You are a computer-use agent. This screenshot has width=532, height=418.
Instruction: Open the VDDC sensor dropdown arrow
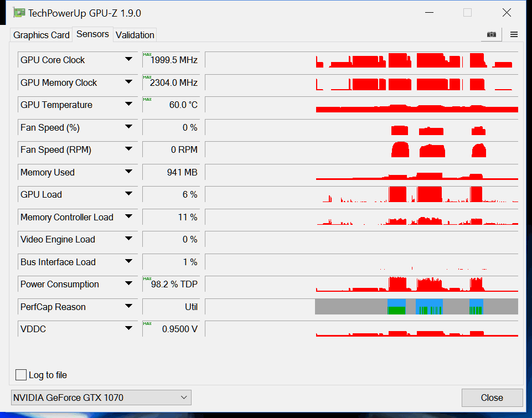pyautogui.click(x=128, y=328)
